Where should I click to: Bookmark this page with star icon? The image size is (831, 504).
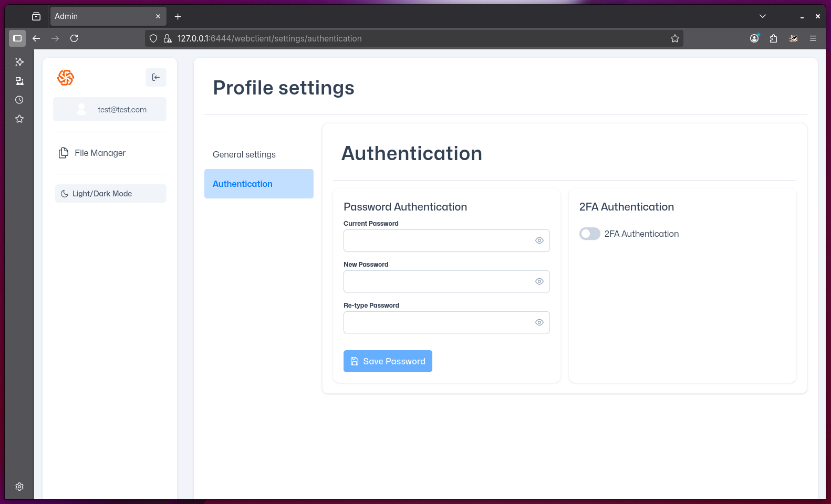click(x=675, y=38)
